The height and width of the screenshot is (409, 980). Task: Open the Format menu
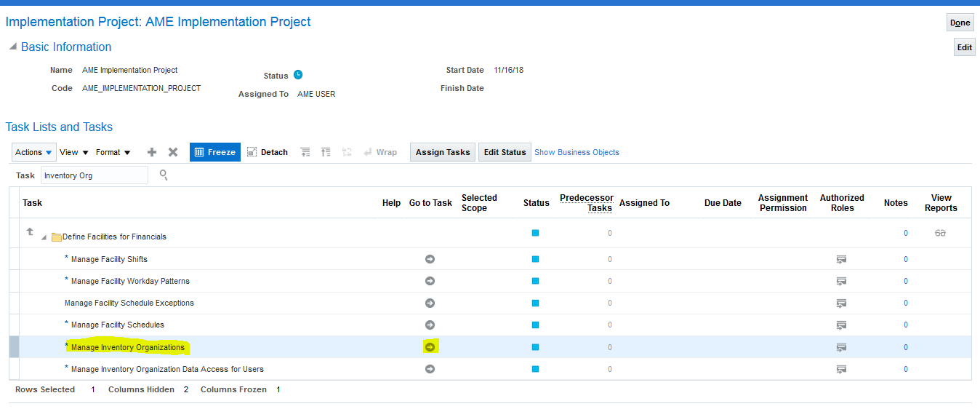[x=113, y=152]
